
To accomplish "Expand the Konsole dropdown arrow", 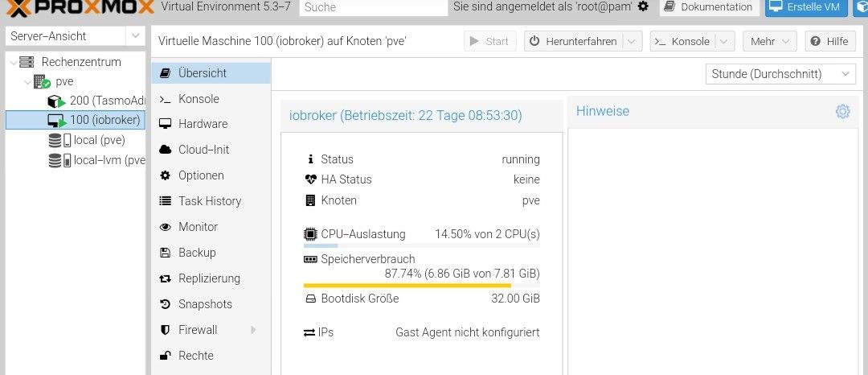I will click(x=725, y=42).
